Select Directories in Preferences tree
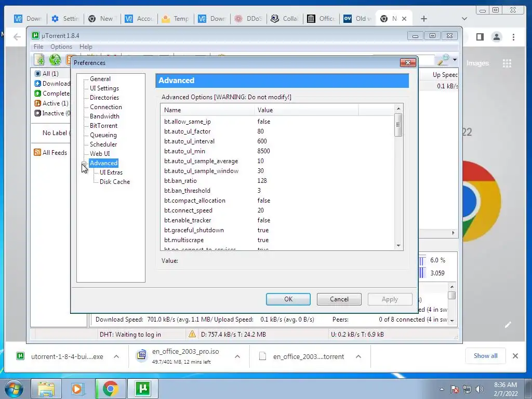 pos(104,97)
